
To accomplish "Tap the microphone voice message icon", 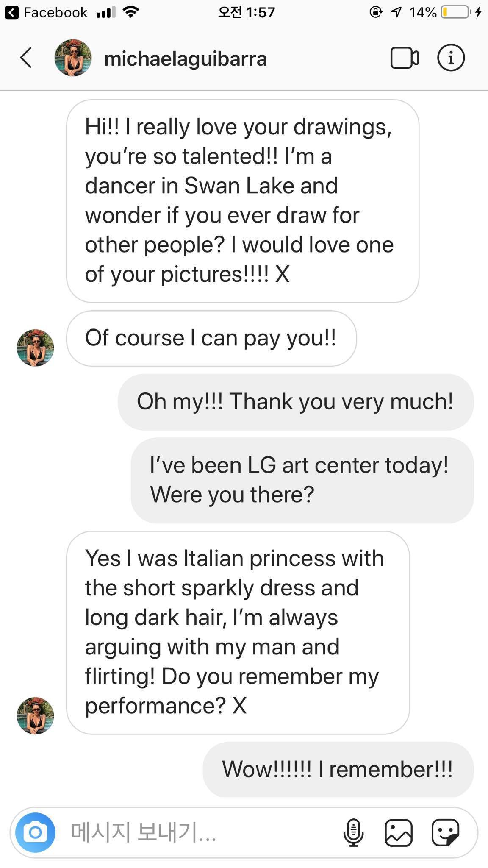I will point(353,833).
